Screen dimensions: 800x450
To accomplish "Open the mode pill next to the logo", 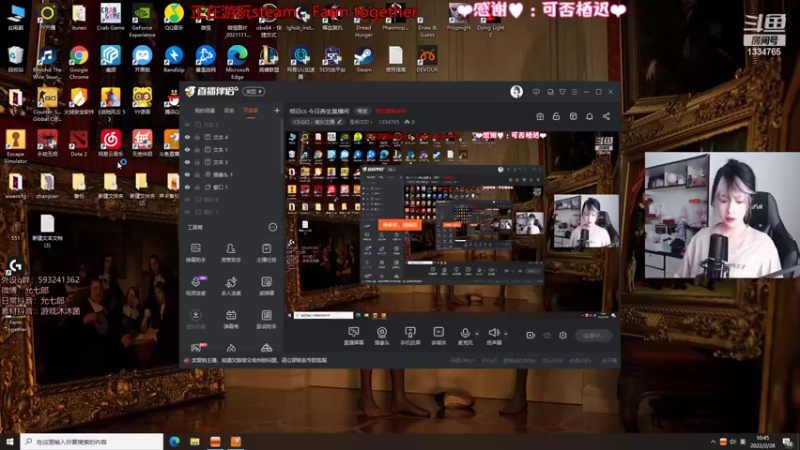I will (254, 91).
